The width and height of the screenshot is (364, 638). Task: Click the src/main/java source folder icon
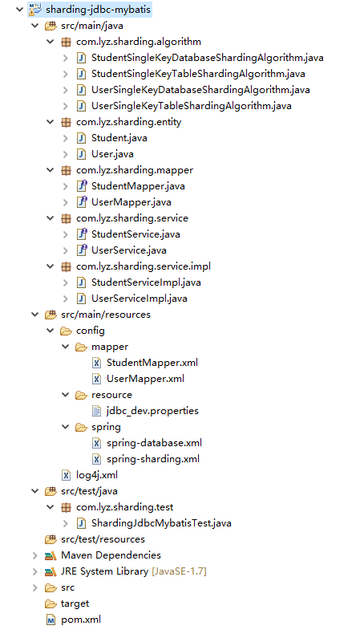pos(51,26)
